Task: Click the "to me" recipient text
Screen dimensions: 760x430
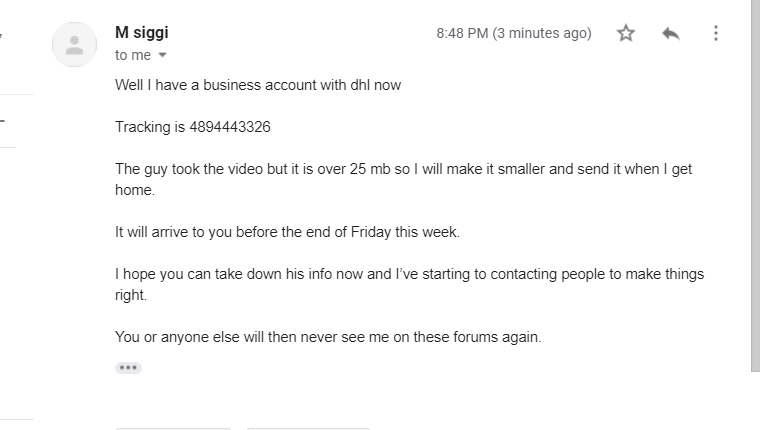Action: pos(132,55)
